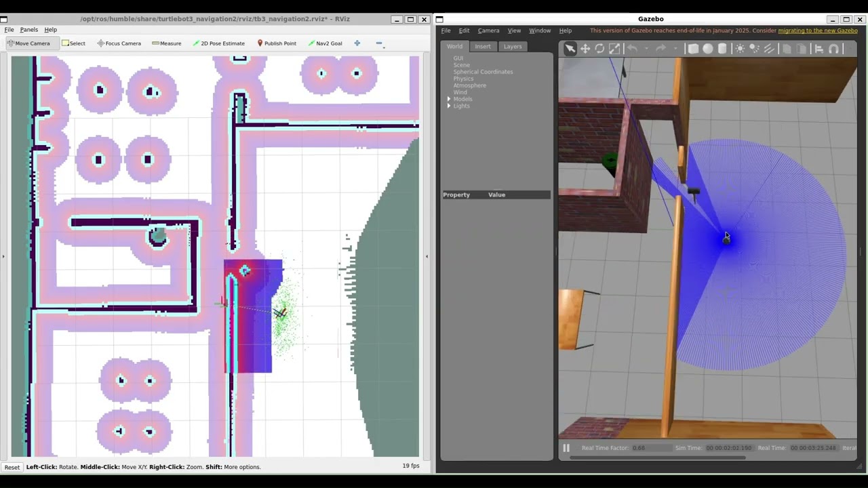Open the Gazebo Help menu

coord(565,30)
